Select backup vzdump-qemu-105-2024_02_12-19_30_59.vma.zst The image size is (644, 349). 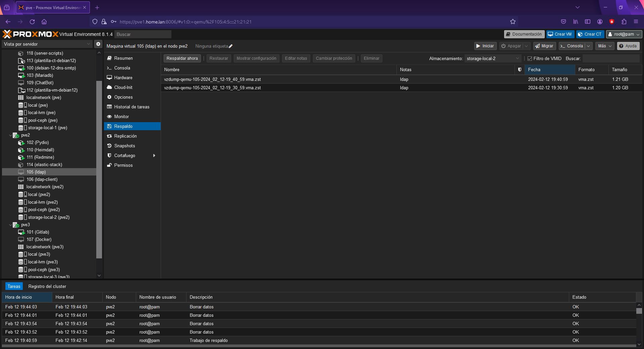coord(401,88)
